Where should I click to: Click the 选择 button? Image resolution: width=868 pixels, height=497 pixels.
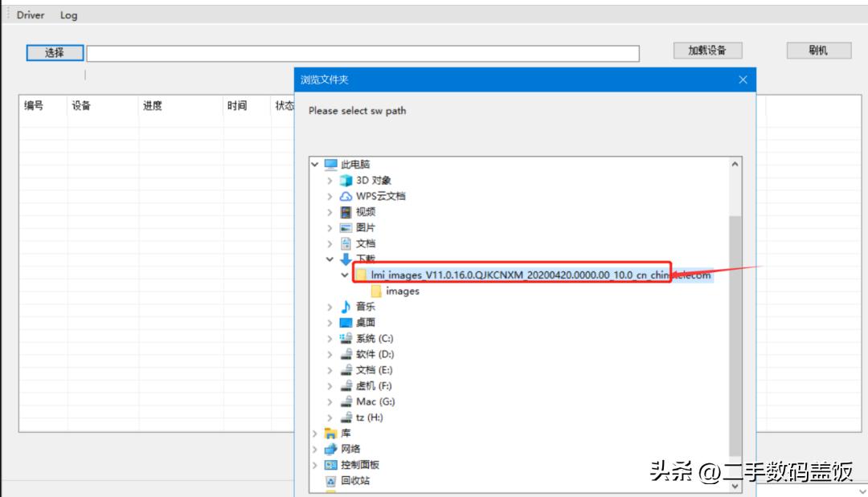tap(55, 52)
